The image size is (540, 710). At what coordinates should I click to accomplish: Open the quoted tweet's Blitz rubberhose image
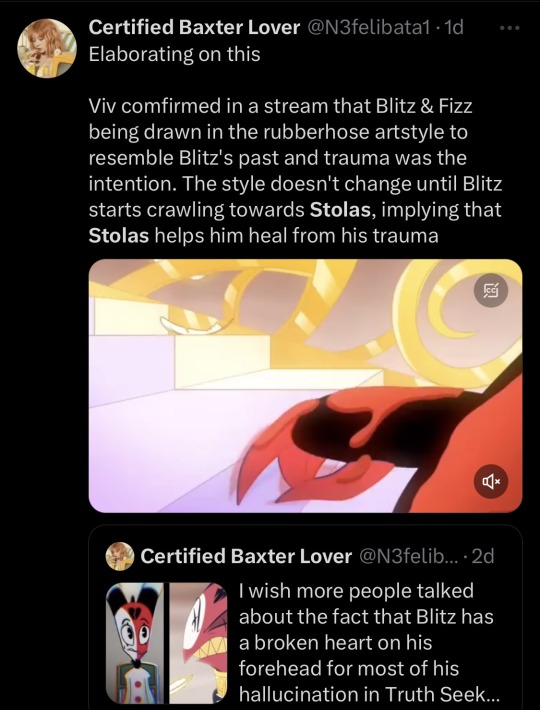tap(135, 643)
